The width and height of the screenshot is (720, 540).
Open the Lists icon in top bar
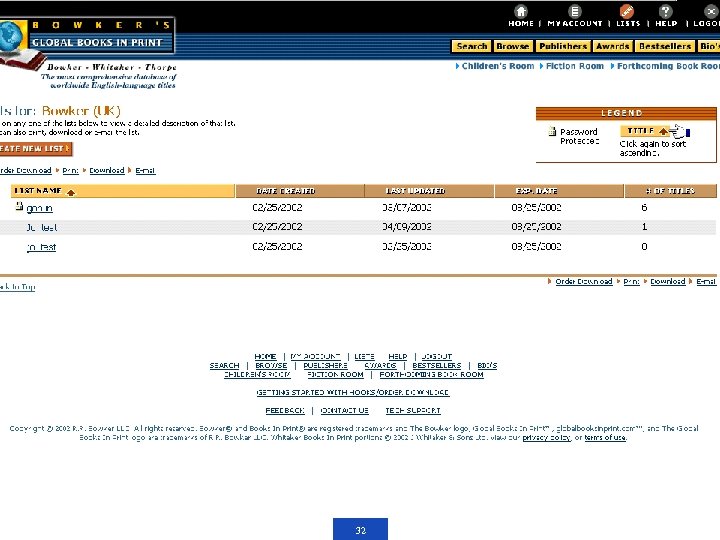click(x=627, y=11)
